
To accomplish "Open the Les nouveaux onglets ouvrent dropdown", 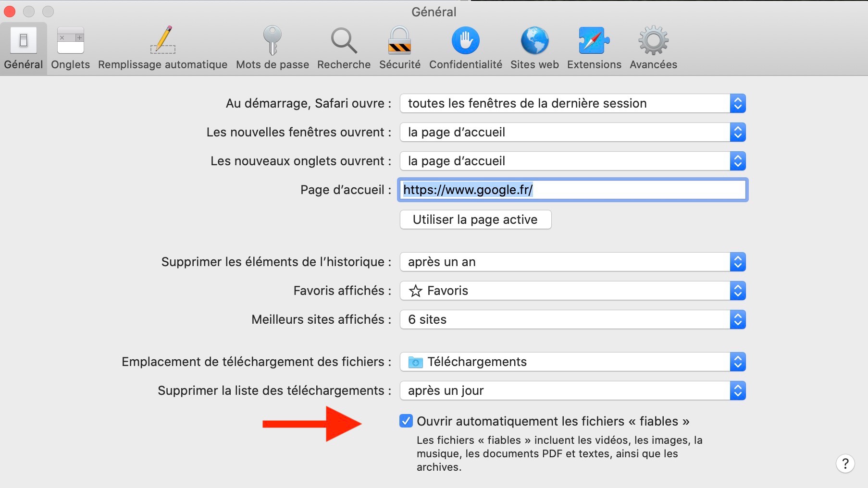I will [573, 161].
